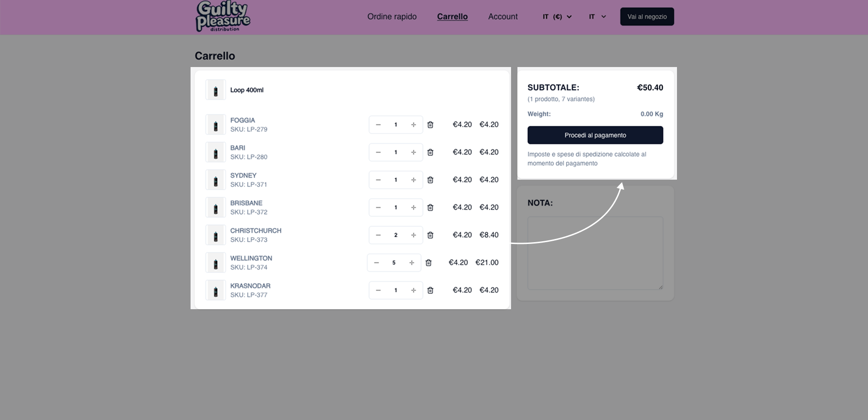868x420 pixels.
Task: Click the BARI variant thumbnail
Action: click(x=216, y=152)
